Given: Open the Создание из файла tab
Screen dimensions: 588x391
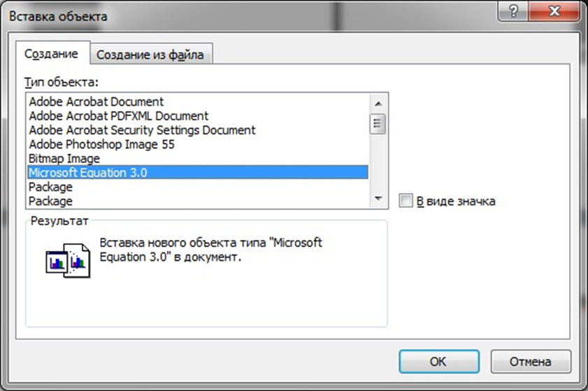Looking at the screenshot, I should click(150, 55).
